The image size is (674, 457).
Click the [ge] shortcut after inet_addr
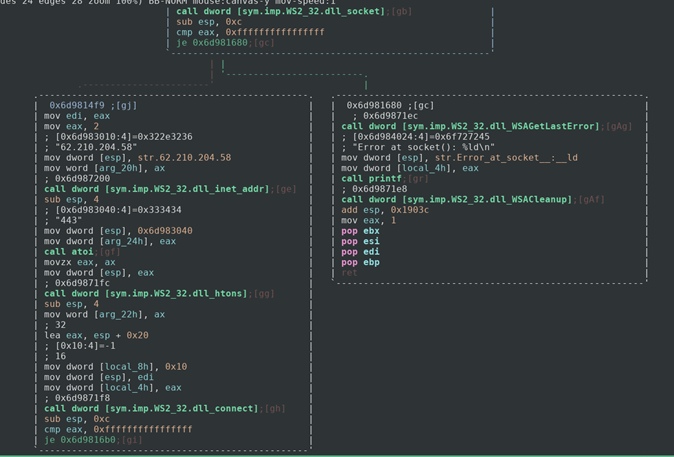tap(285, 189)
